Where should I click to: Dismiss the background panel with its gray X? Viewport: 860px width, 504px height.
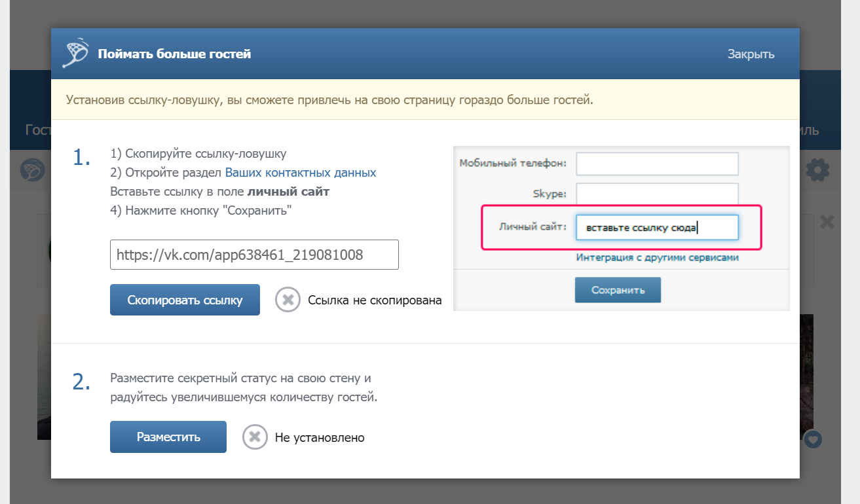click(827, 223)
